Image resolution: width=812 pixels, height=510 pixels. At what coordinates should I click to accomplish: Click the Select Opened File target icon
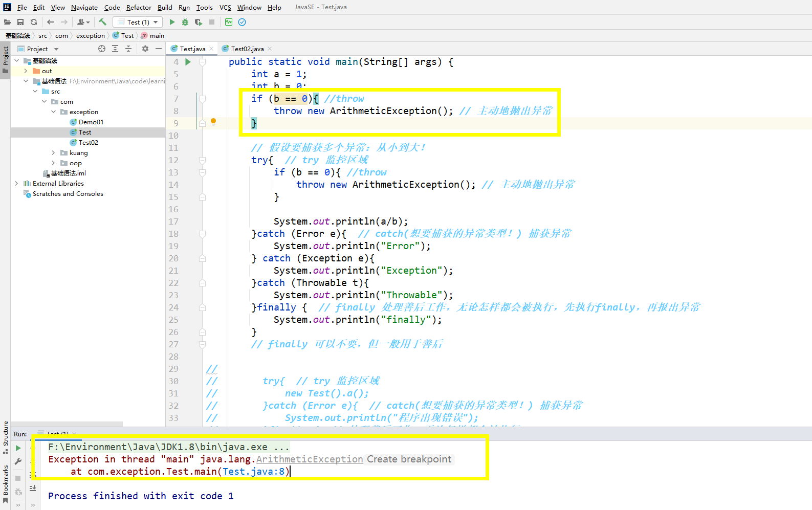point(102,49)
